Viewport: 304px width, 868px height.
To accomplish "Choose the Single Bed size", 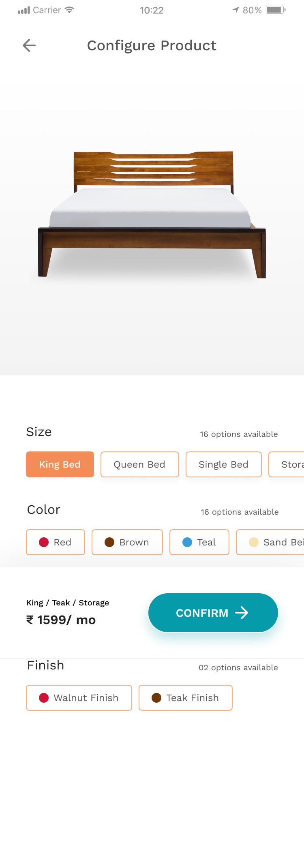I will [223, 464].
